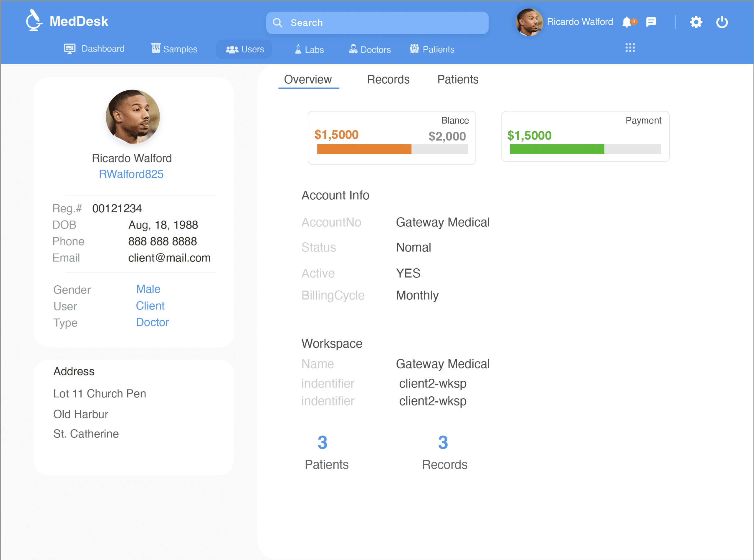Switch to the Patients tab
The width and height of the screenshot is (754, 560).
coord(458,79)
